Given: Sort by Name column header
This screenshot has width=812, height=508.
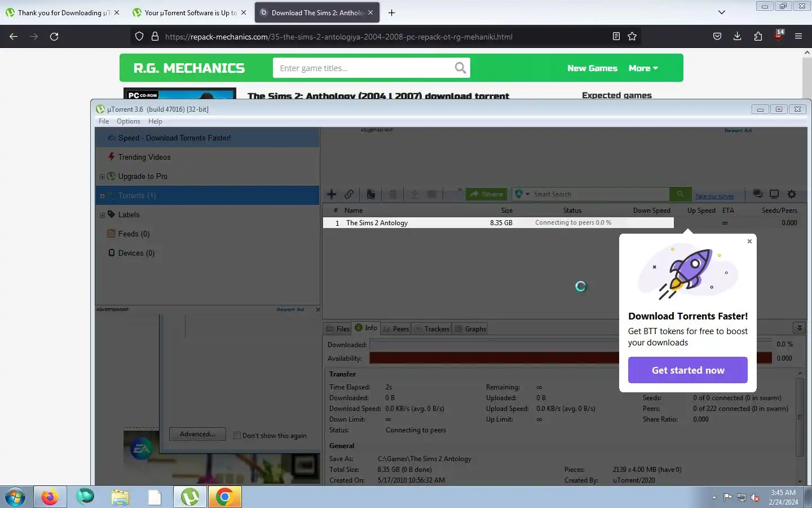Looking at the screenshot, I should 354,211.
